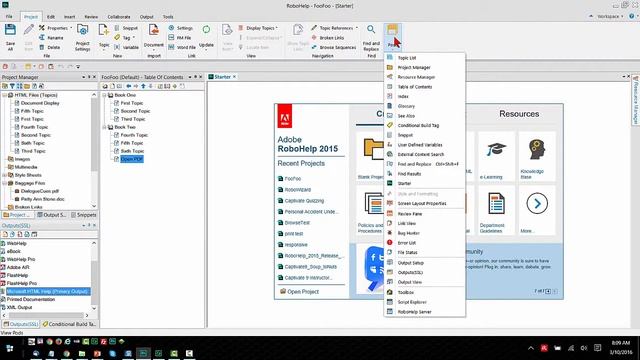Select Bug Hunter in Pods menu
Screen dimensions: 640x360
click(424, 233)
